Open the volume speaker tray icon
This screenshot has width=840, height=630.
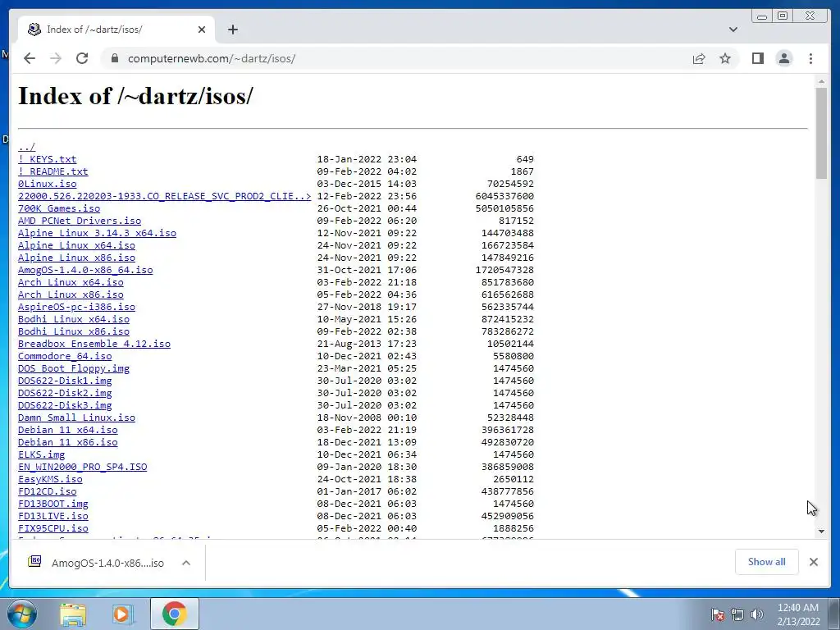point(757,614)
